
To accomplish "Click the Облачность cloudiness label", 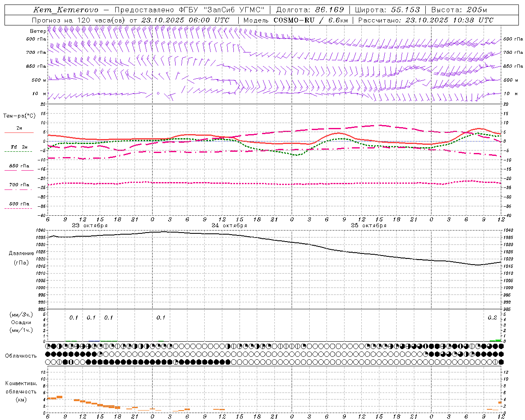I will [x=21, y=356].
